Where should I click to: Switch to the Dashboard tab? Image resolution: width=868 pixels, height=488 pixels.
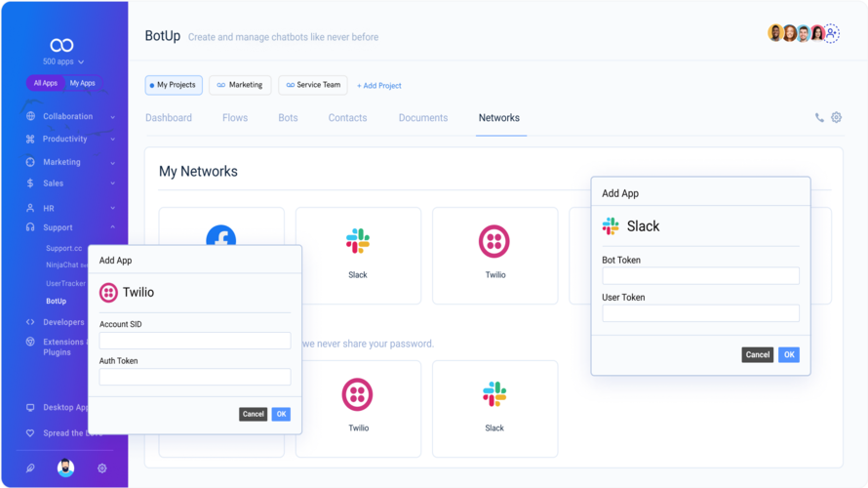pos(169,118)
